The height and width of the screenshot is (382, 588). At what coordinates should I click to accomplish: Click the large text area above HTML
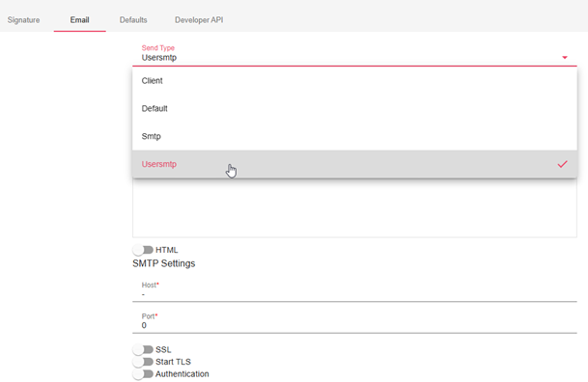click(x=354, y=207)
